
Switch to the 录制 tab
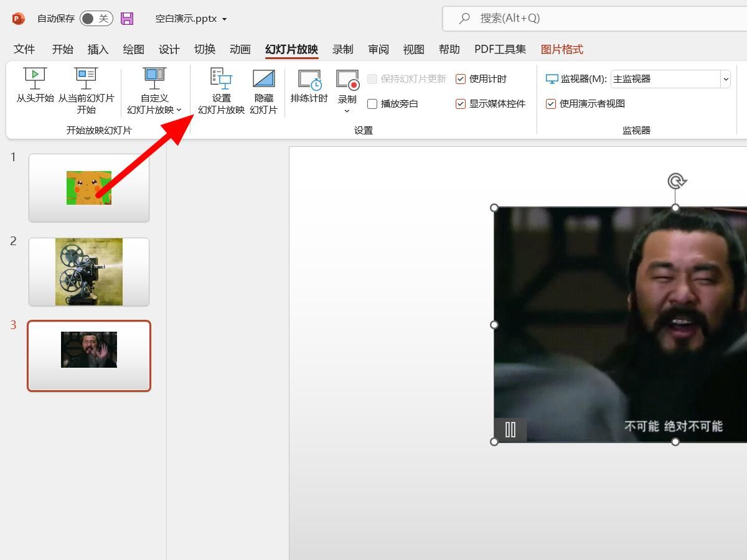tap(342, 49)
